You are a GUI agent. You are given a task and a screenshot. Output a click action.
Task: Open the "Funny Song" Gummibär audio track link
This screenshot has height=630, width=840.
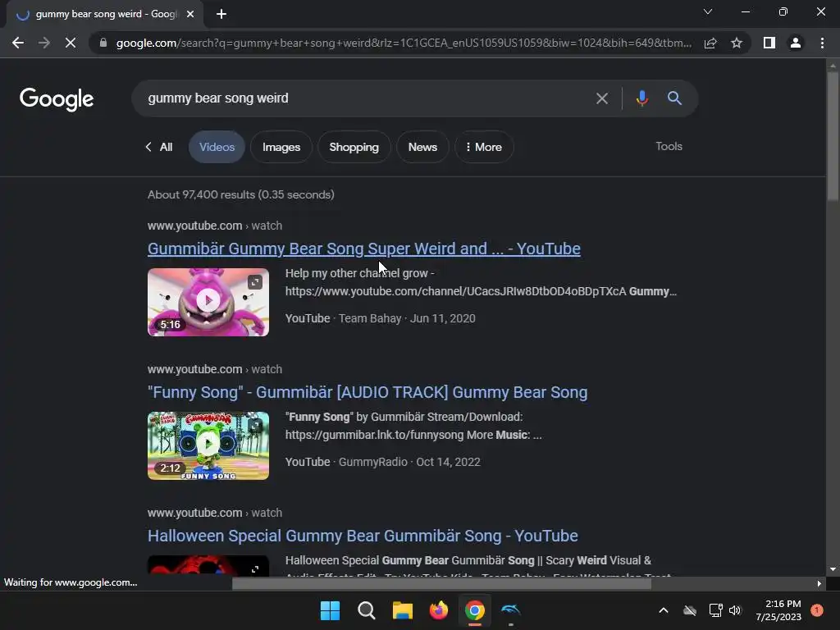point(367,392)
